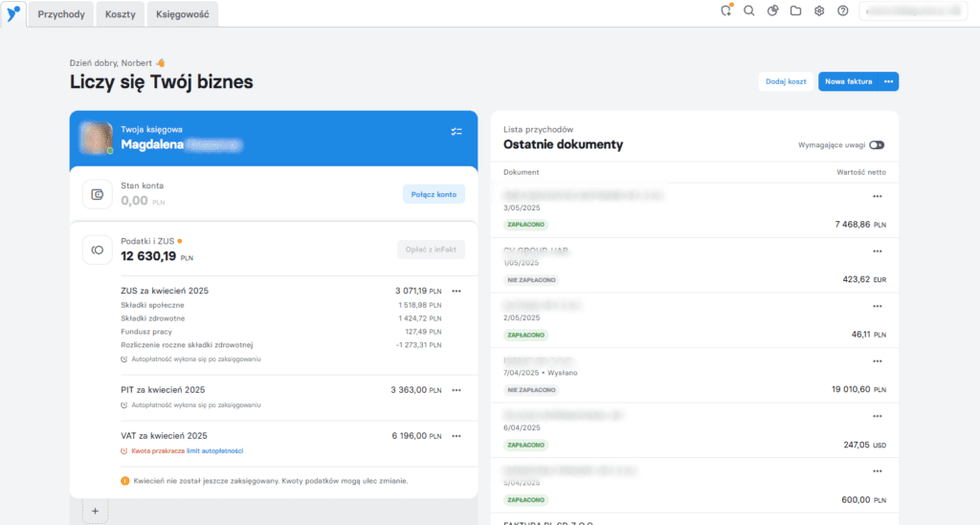Open the chat notification icon
This screenshot has width=980, height=525.
726,11
